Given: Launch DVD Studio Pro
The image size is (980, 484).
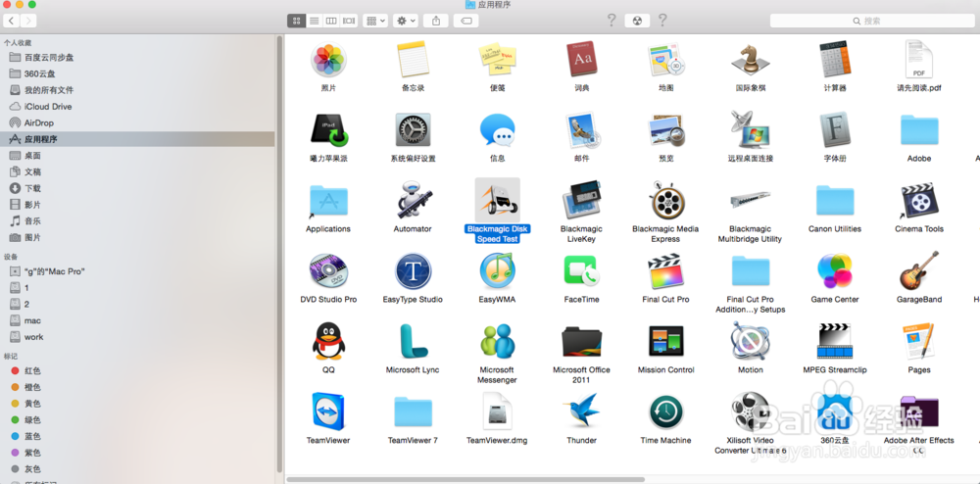Looking at the screenshot, I should [328, 271].
